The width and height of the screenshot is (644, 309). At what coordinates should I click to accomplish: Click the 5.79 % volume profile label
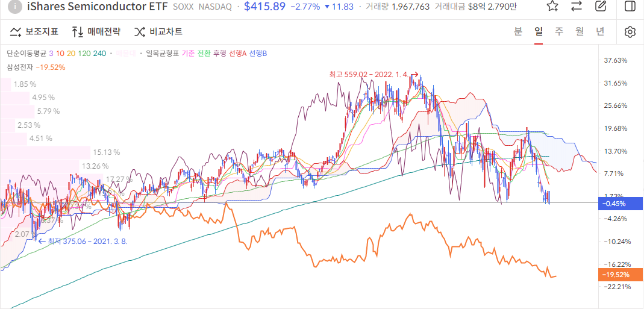48,111
